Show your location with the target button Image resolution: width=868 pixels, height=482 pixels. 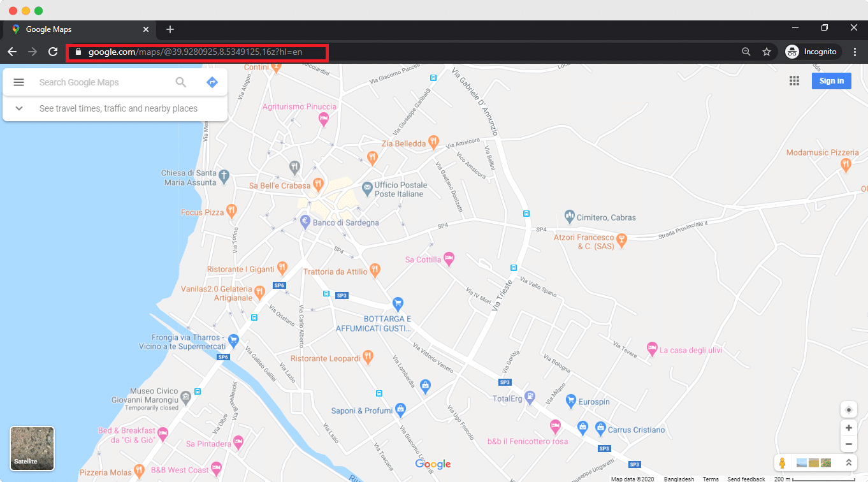pos(848,410)
